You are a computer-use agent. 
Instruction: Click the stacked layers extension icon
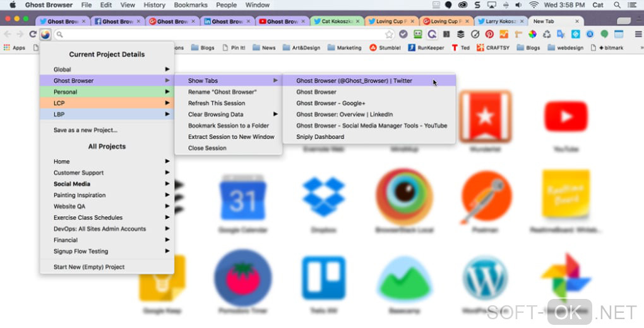(461, 34)
